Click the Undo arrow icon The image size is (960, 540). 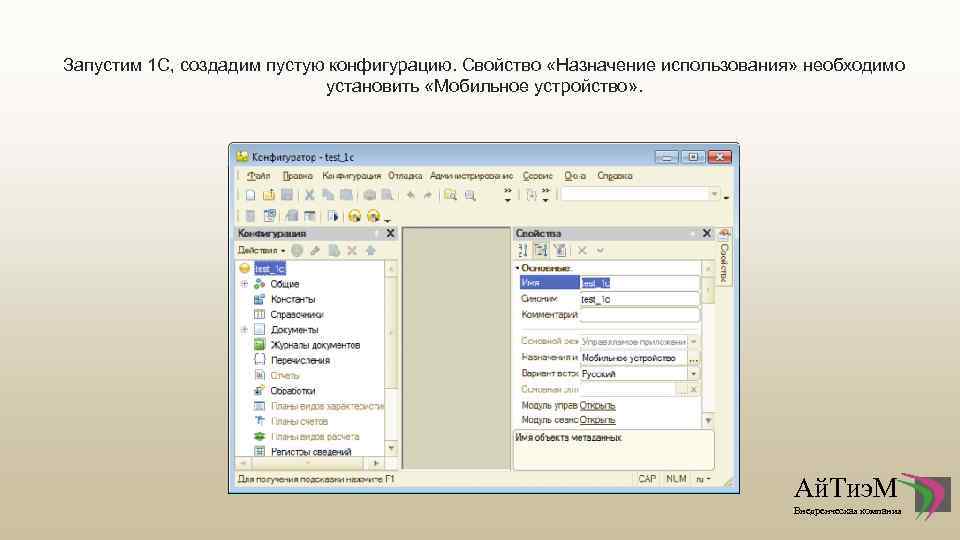click(411, 195)
